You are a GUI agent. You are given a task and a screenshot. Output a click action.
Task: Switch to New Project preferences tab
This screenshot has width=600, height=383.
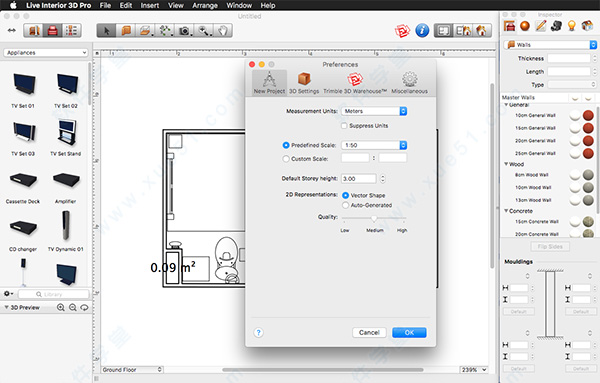click(x=269, y=83)
